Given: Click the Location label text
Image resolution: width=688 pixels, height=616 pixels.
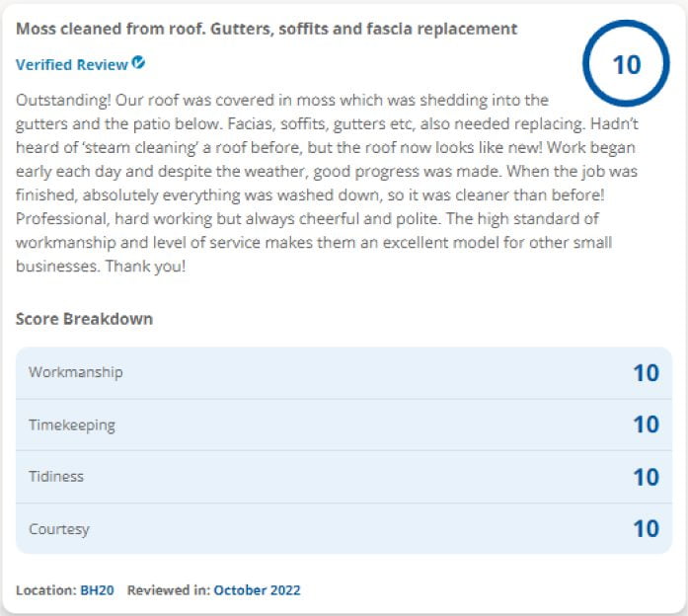Looking at the screenshot, I should click(x=46, y=590).
